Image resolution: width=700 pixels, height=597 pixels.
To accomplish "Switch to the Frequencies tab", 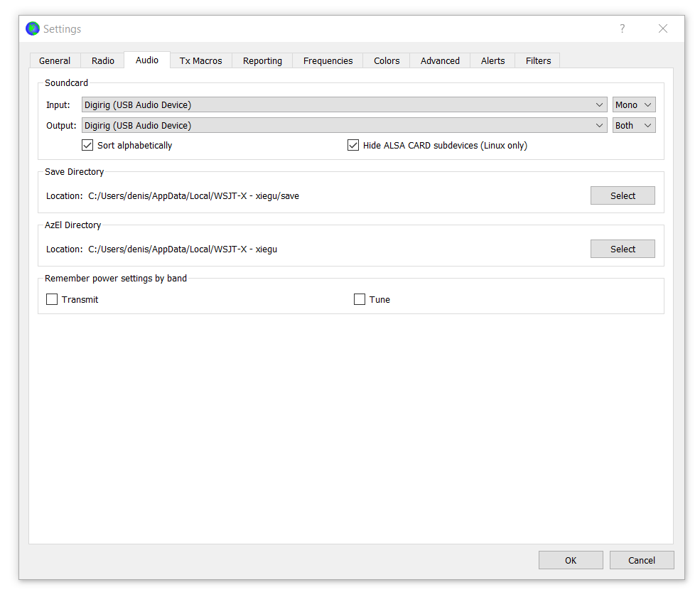I will click(328, 60).
